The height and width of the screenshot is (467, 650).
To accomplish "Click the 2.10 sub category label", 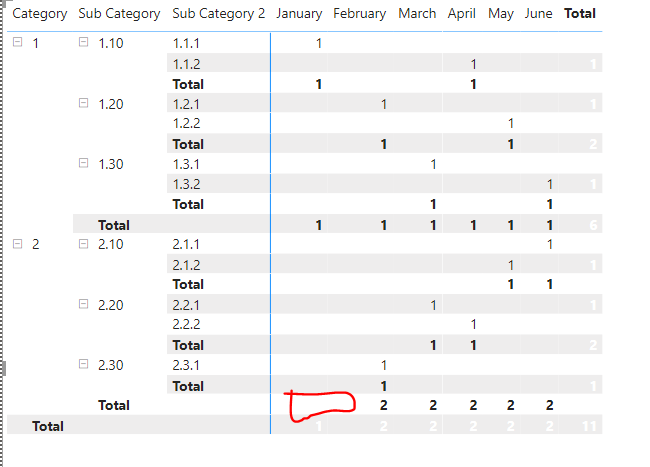I will (x=111, y=244).
